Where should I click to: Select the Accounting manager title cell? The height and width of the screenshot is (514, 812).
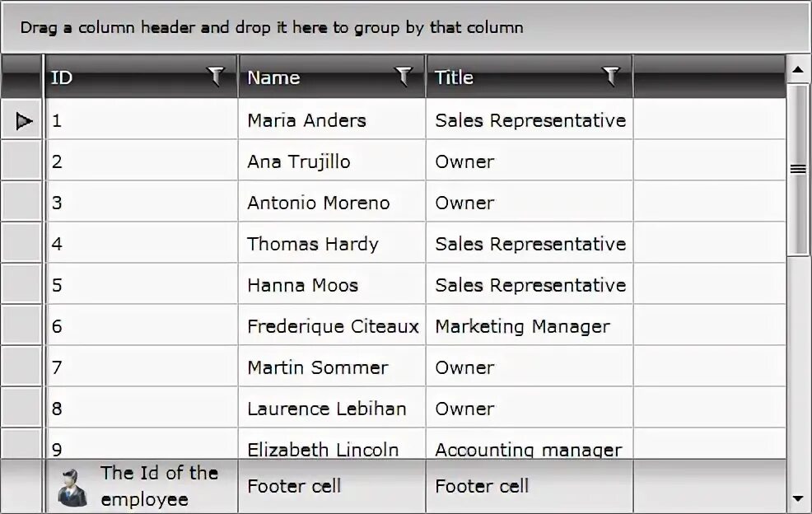[x=528, y=449]
